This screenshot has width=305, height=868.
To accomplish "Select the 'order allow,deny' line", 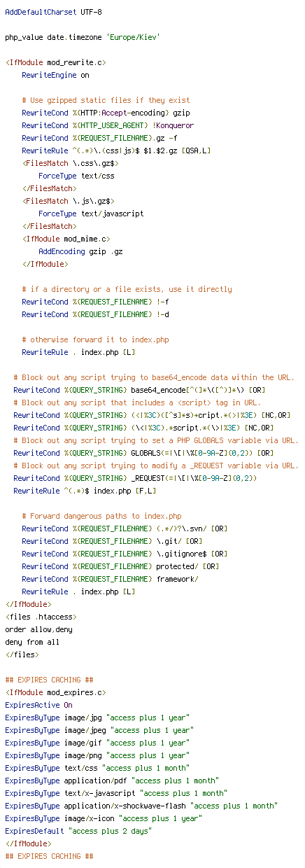I will point(38,629).
